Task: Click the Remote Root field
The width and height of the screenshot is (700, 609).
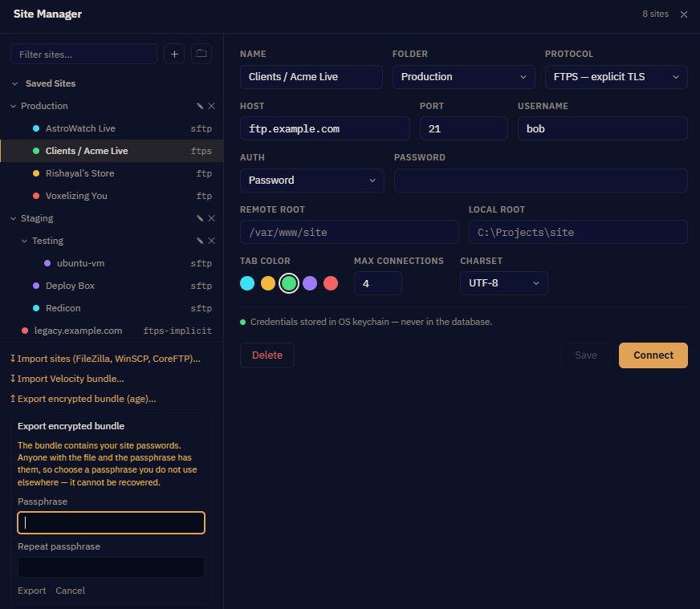Action: click(x=349, y=232)
